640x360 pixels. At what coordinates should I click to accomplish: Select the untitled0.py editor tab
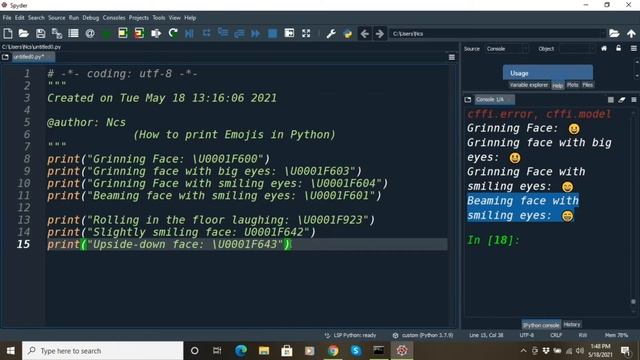pyautogui.click(x=32, y=57)
